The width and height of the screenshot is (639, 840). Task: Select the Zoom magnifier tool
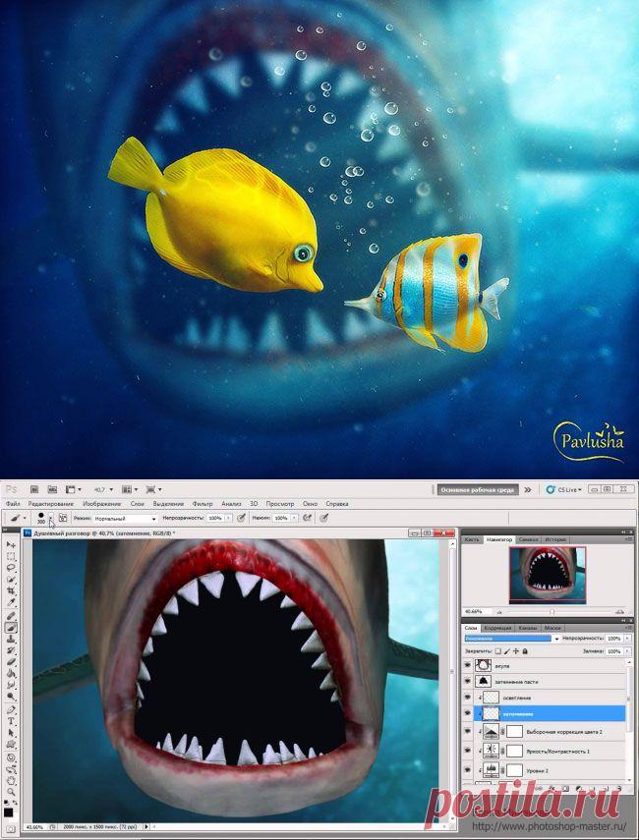[11, 792]
